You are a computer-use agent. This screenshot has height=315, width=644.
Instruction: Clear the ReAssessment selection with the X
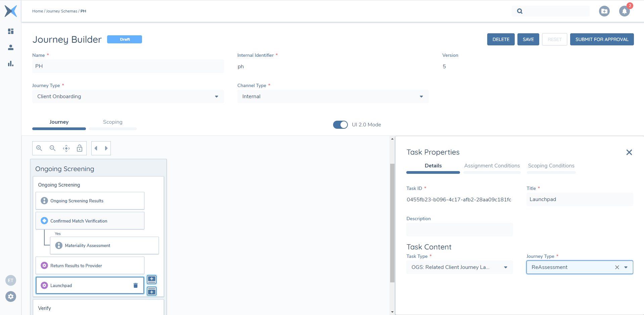617,267
